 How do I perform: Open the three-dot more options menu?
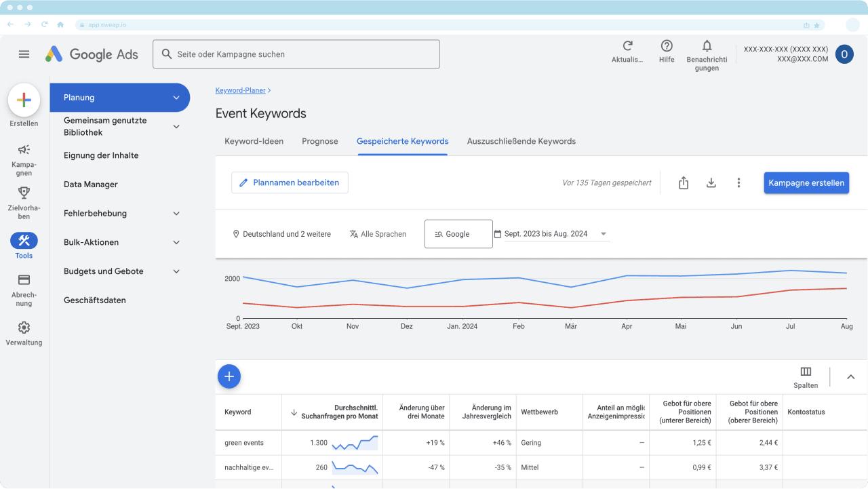[738, 183]
